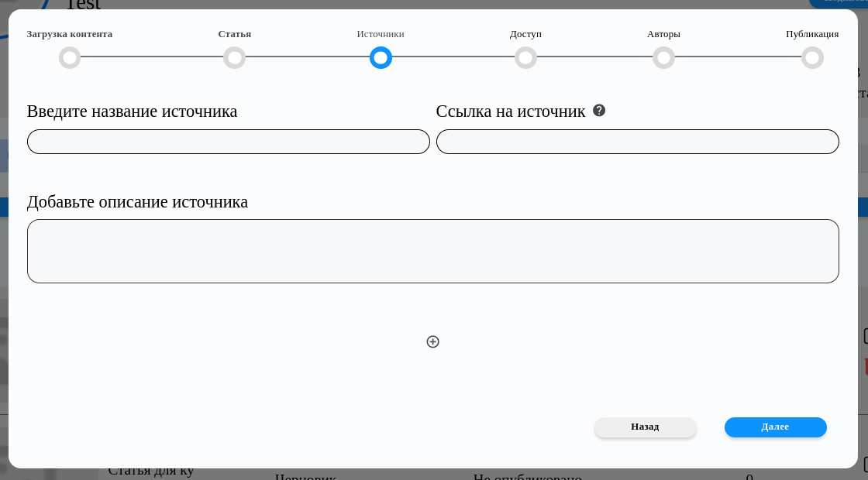Click the Назад button

tap(646, 427)
